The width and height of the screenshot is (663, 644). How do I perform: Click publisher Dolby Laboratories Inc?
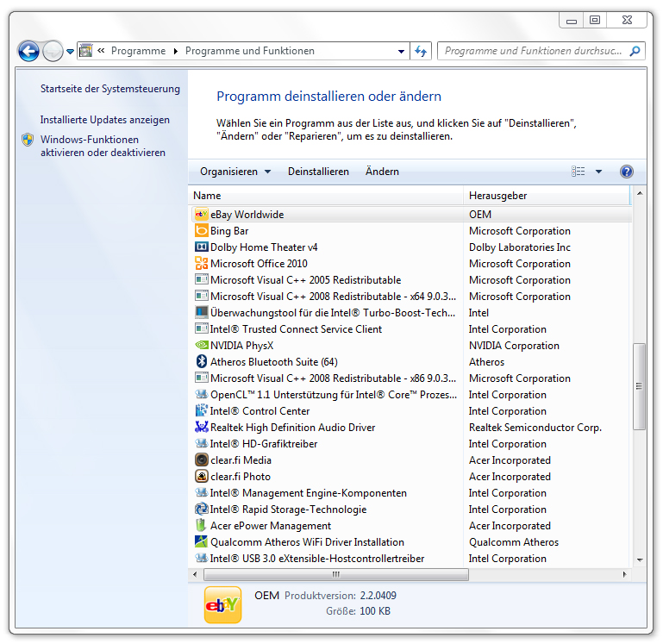tap(520, 247)
